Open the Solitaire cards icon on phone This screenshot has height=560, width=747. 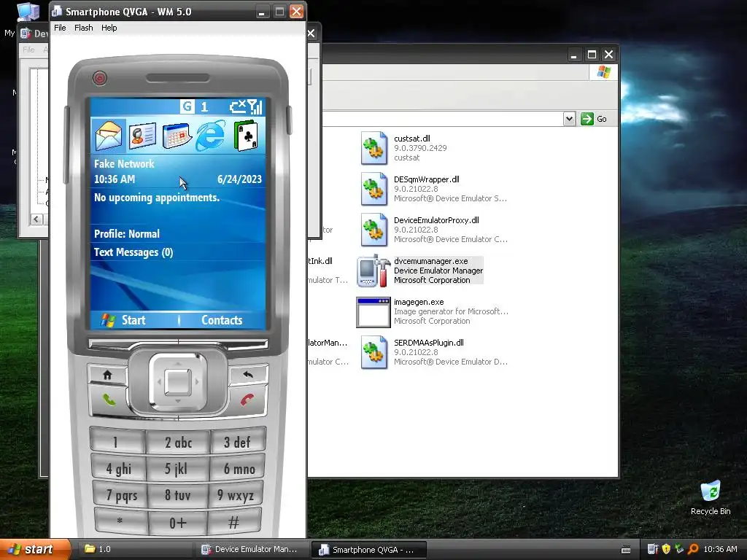[x=247, y=136]
